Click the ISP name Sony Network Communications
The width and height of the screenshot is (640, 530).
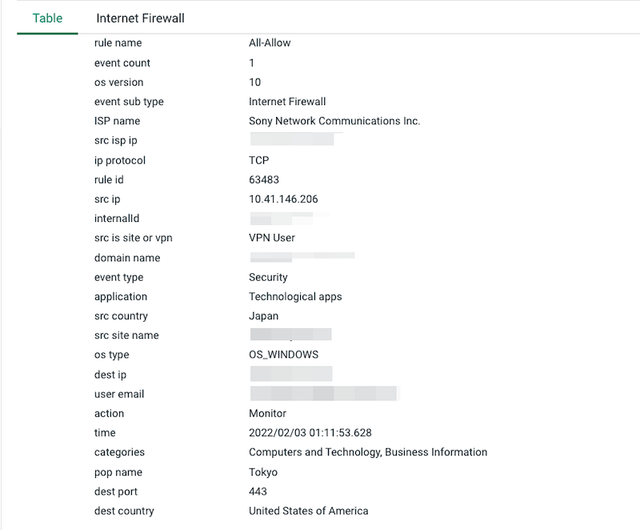pos(334,121)
